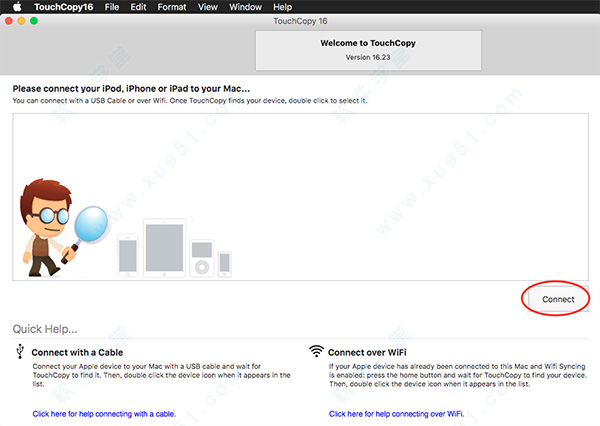Click the Connect over WiFi heading
This screenshot has height=426, width=600.
(367, 353)
